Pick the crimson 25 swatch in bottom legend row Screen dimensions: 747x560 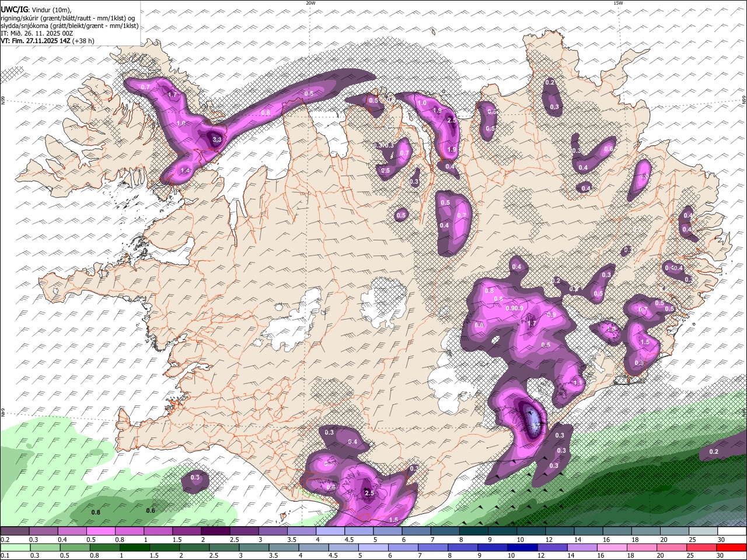pos(701,548)
